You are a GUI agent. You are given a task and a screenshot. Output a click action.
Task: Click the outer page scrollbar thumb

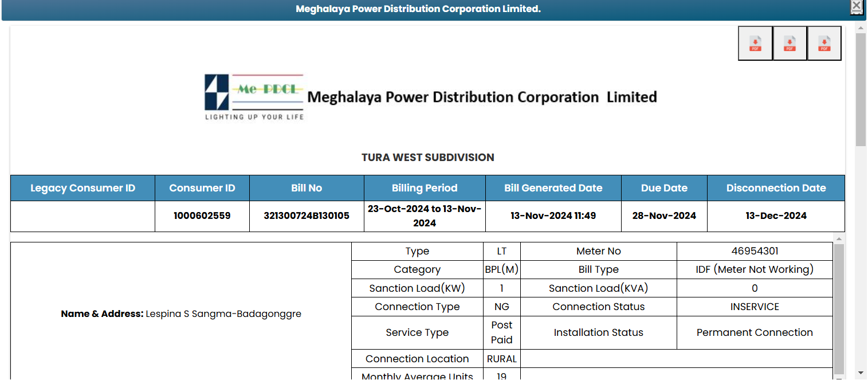coord(861,89)
